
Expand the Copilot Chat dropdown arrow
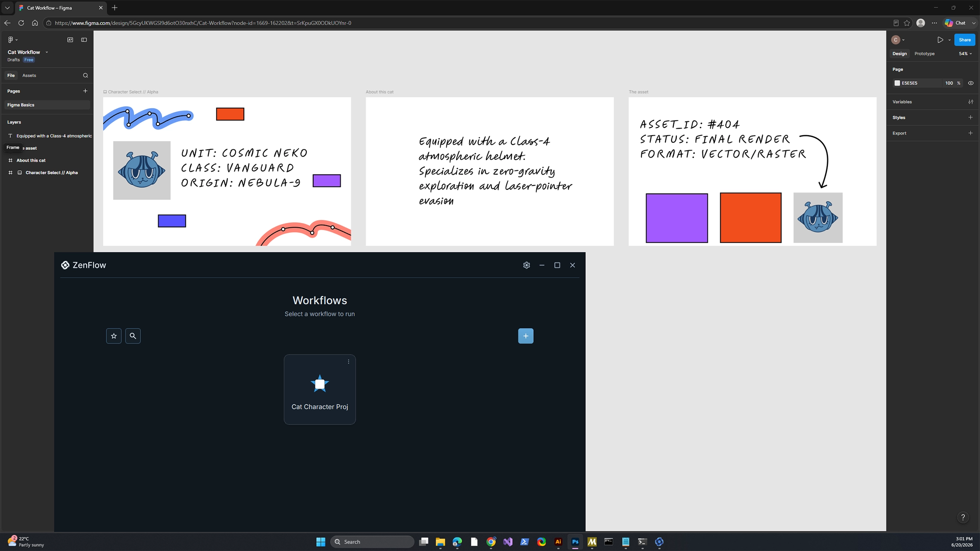974,23
